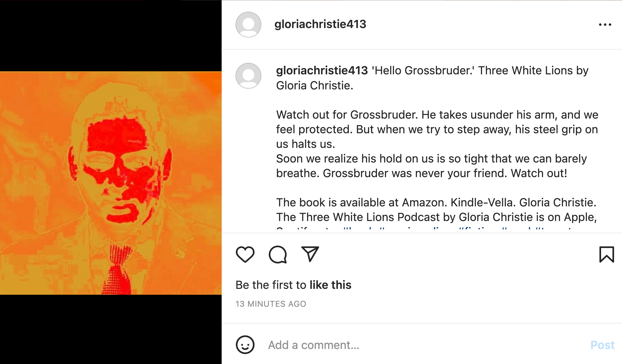This screenshot has height=364, width=622.
Task: Open the '13 MINUTES AGO' timestamp link
Action: pyautogui.click(x=271, y=304)
